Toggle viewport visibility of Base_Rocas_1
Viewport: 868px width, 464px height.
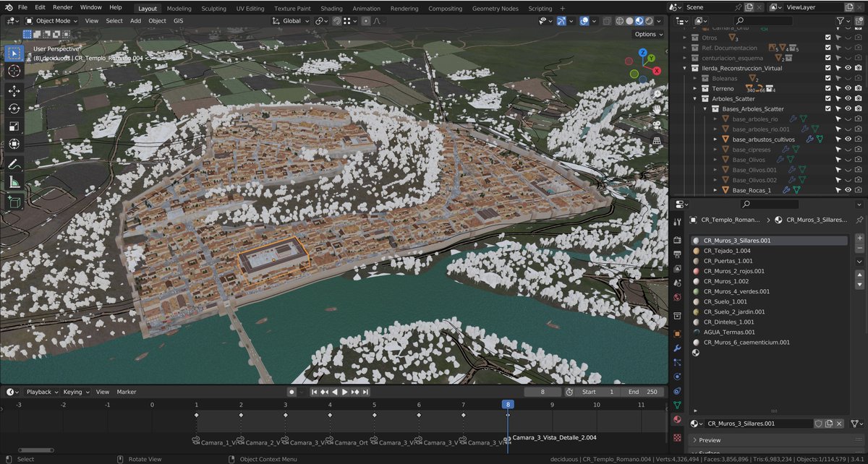(x=848, y=190)
